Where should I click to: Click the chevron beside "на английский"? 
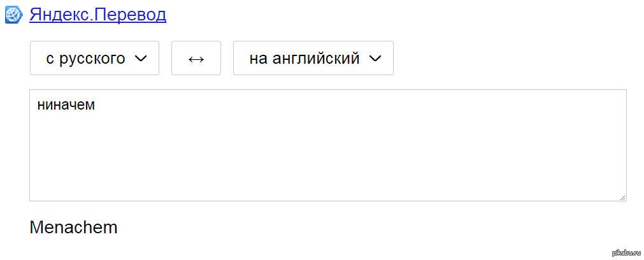coord(375,59)
